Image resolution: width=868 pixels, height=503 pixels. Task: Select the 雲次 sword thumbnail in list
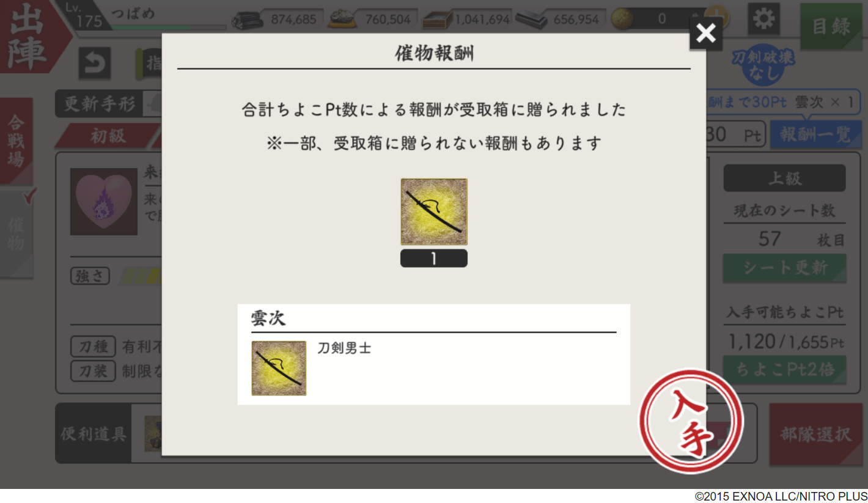click(279, 369)
